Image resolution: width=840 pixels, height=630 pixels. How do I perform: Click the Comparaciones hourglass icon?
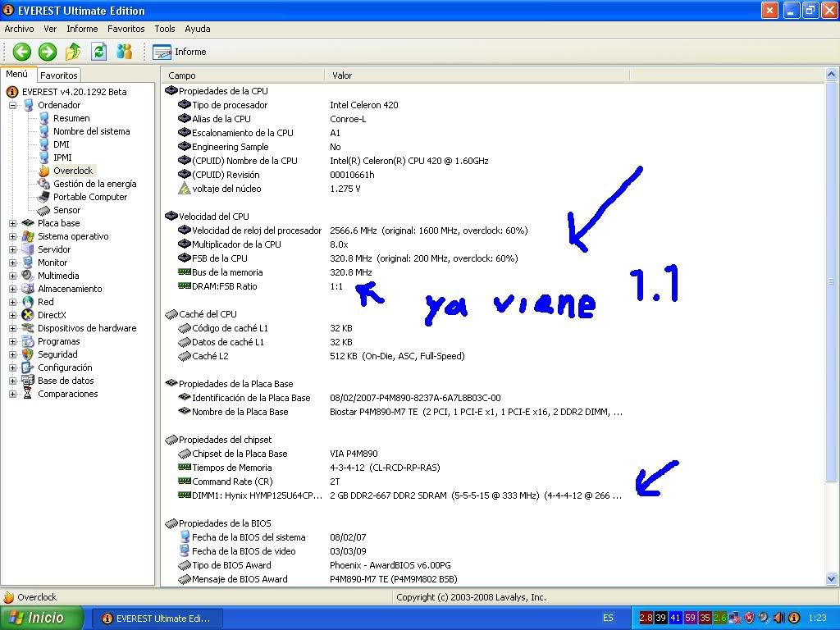click(27, 395)
